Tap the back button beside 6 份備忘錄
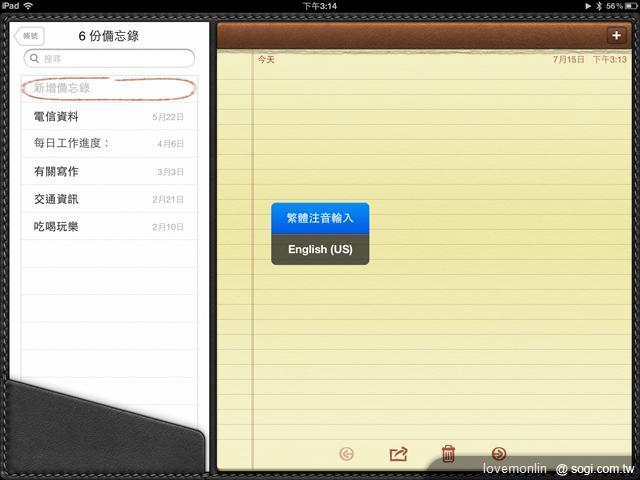 pyautogui.click(x=29, y=36)
